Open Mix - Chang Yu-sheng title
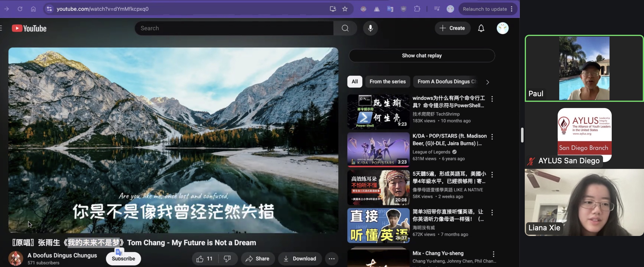The image size is (644, 267). pos(438,253)
